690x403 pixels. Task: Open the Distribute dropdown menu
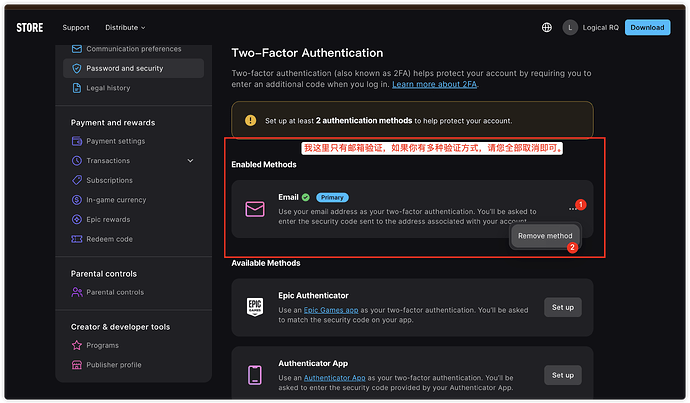pos(125,27)
